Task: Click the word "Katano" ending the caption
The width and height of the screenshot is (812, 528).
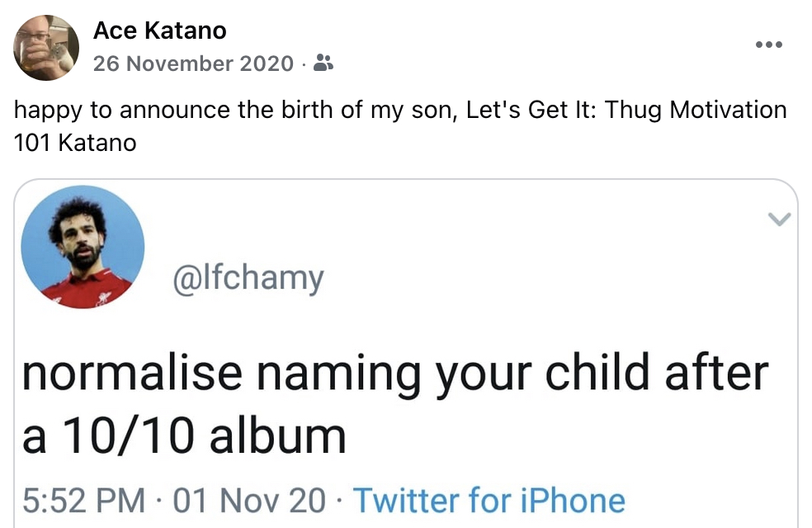Action: (99, 143)
